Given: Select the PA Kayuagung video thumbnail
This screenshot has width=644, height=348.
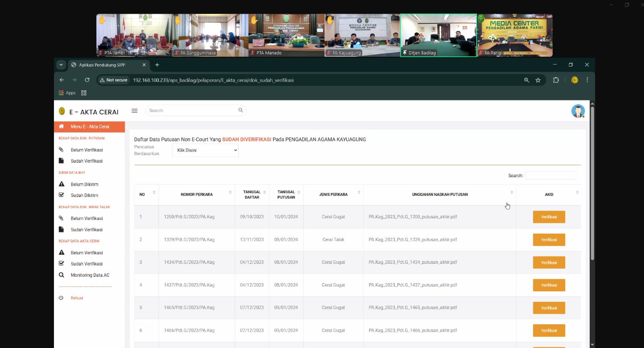Looking at the screenshot, I should point(362,35).
